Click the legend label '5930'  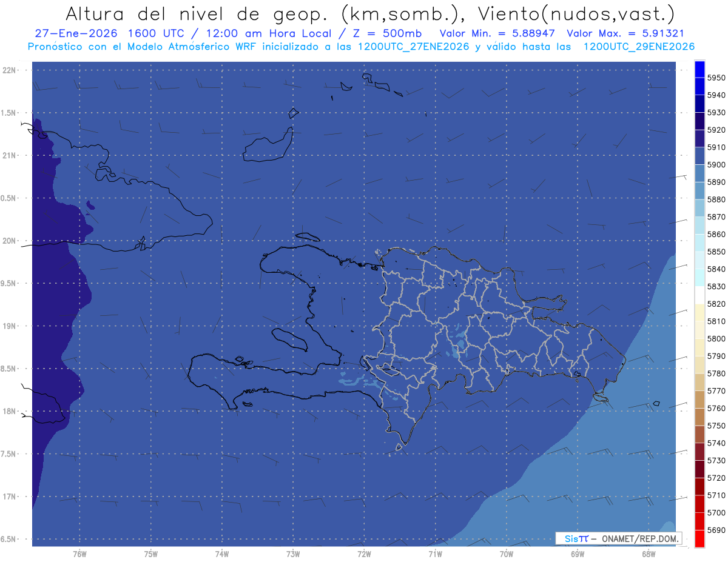[716, 113]
